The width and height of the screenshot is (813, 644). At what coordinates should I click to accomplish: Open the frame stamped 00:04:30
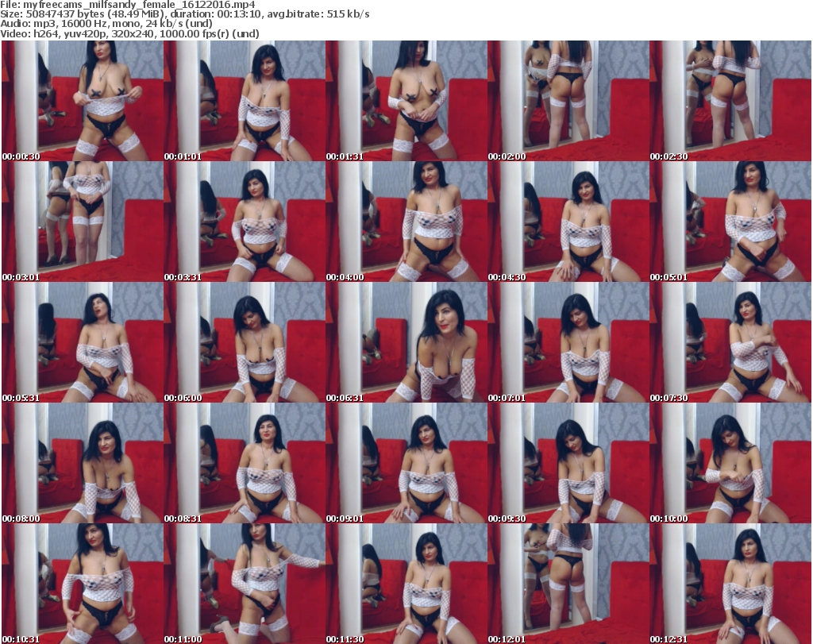pyautogui.click(x=568, y=222)
